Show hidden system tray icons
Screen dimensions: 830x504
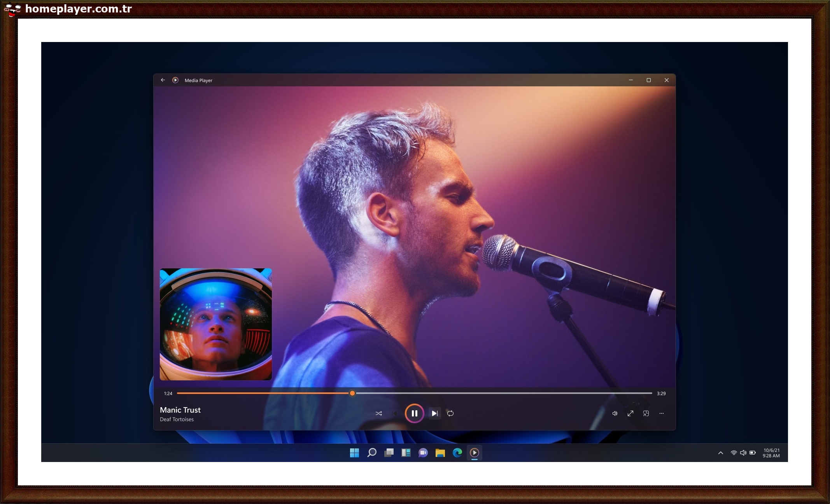(721, 453)
